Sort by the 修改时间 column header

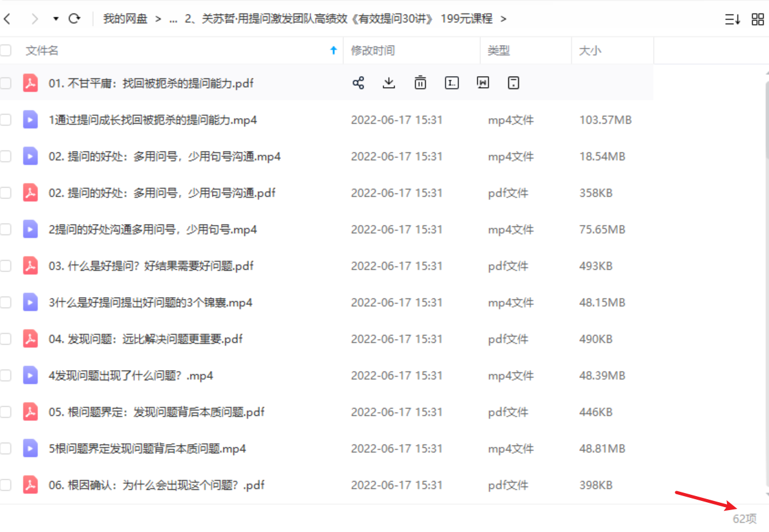click(373, 51)
